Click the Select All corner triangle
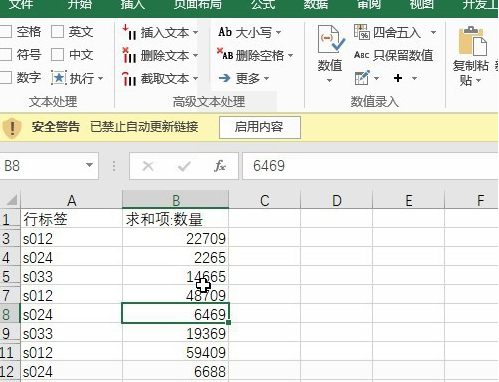The image size is (499, 382). [12, 200]
